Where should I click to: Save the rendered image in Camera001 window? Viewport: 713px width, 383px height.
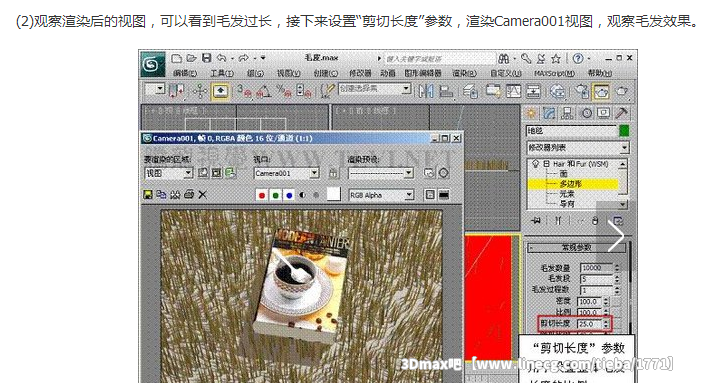point(148,195)
